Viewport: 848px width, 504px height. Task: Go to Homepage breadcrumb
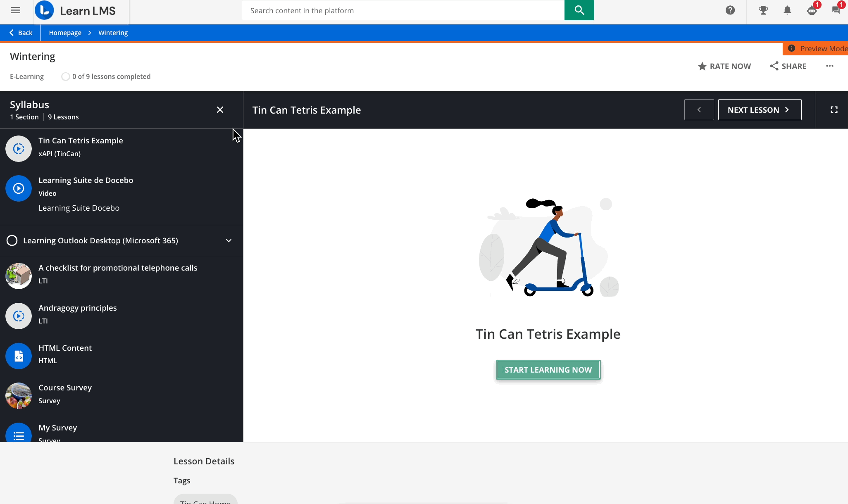[65, 33]
